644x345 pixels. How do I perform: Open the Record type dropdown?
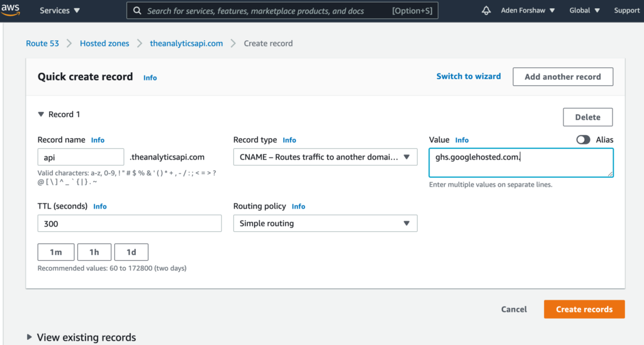click(x=325, y=157)
